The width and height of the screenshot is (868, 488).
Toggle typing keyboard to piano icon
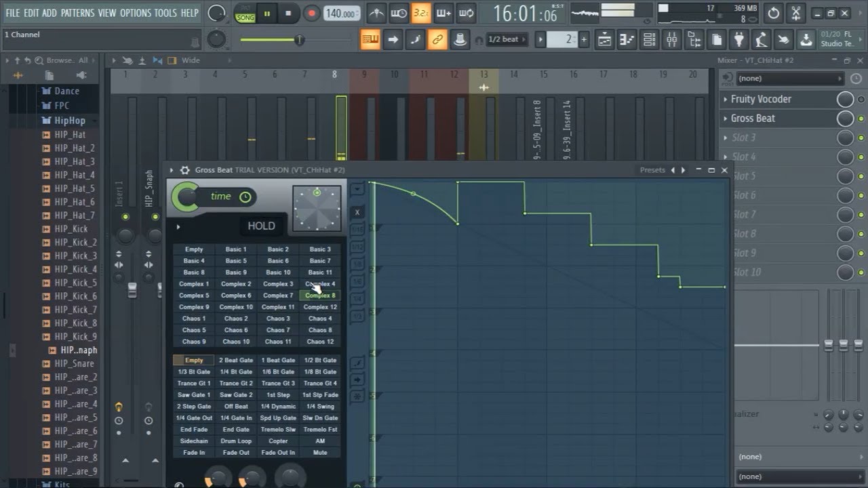(x=370, y=39)
